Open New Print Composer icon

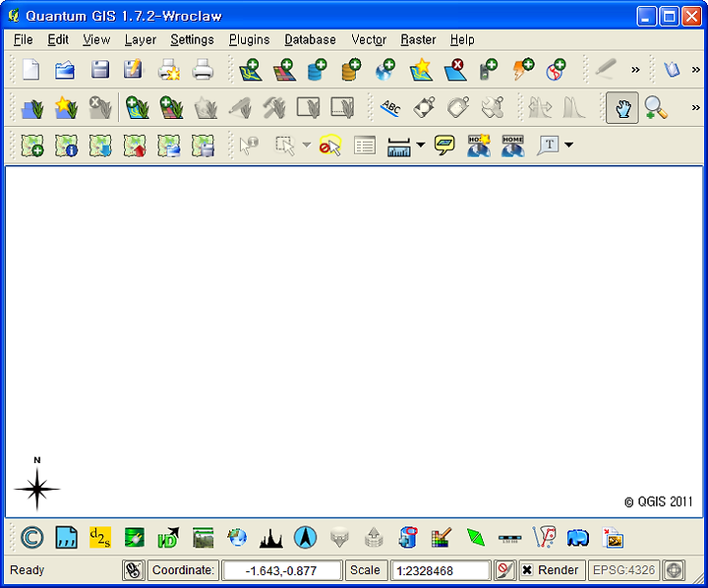168,70
